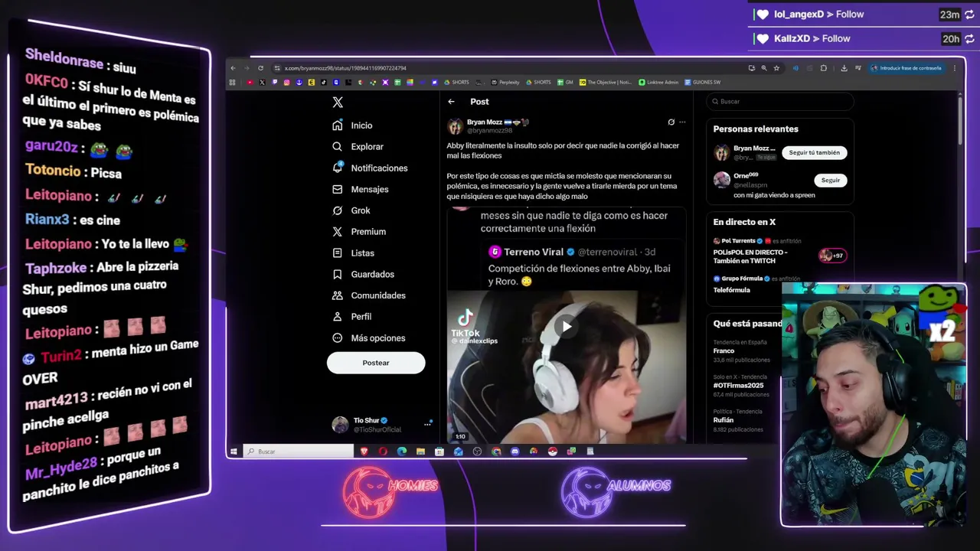Screen dimensions: 980x551
Task: Open Brave browser from taskbar
Action: point(364,452)
